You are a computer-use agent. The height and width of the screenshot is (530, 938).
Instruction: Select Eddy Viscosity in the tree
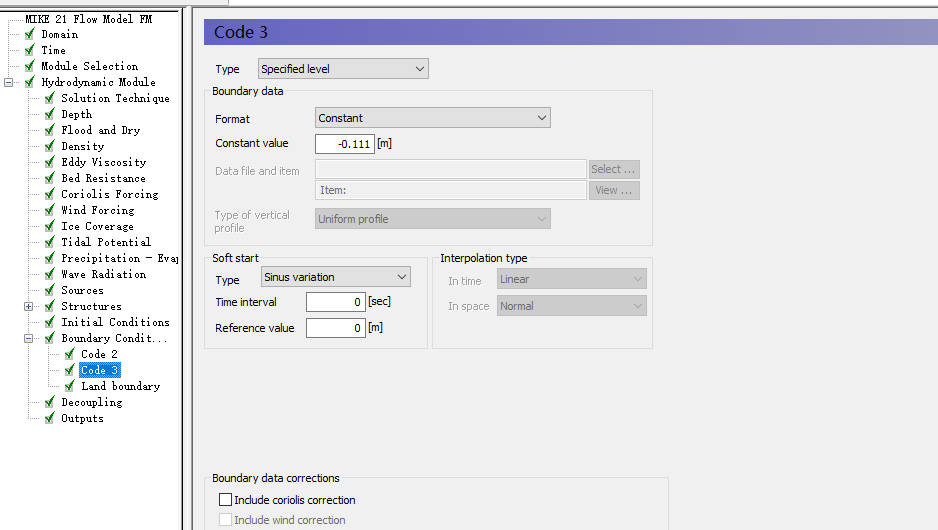103,162
